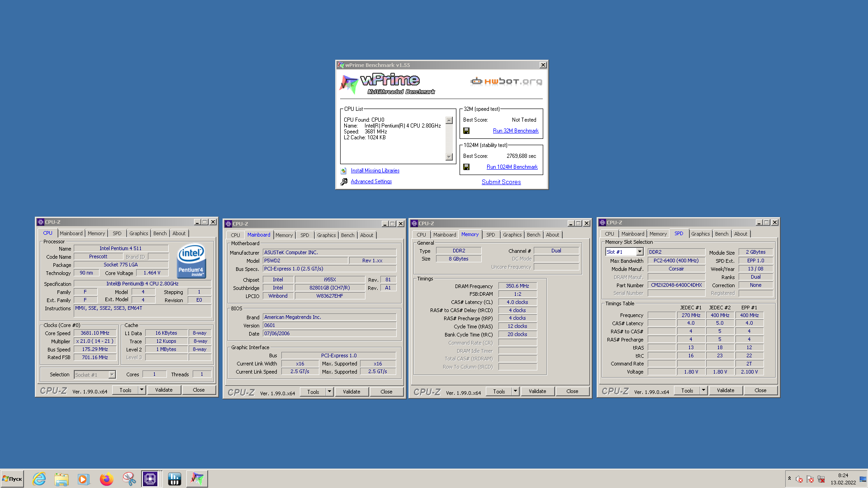Click the save icon under 1024M stability test
This screenshot has height=488, width=868.
[466, 167]
